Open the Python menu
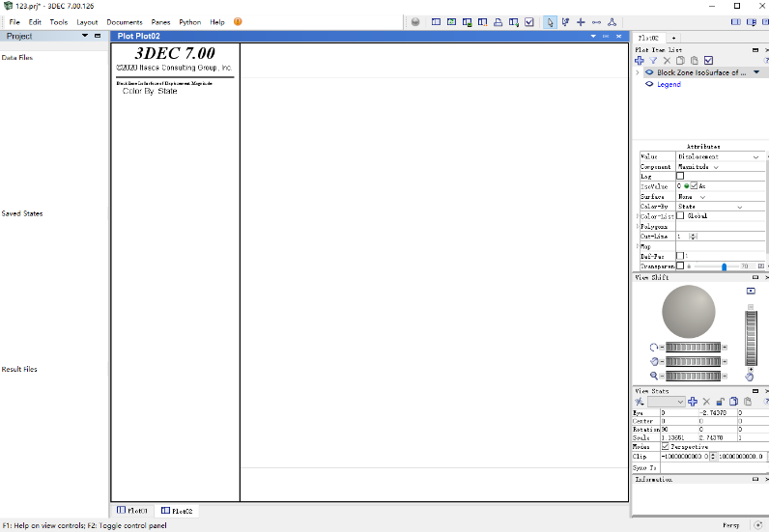Screen dimensions: 769x532 click(189, 21)
